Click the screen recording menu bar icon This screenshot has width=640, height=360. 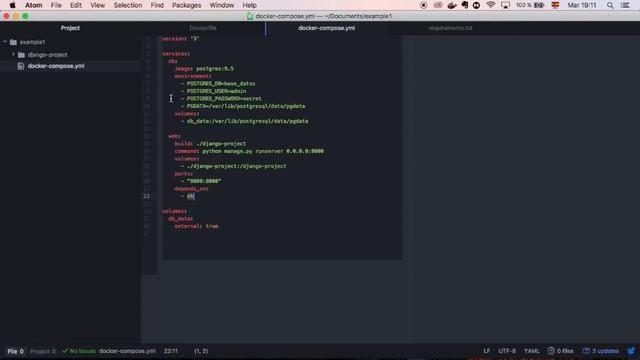pyautogui.click(x=423, y=5)
